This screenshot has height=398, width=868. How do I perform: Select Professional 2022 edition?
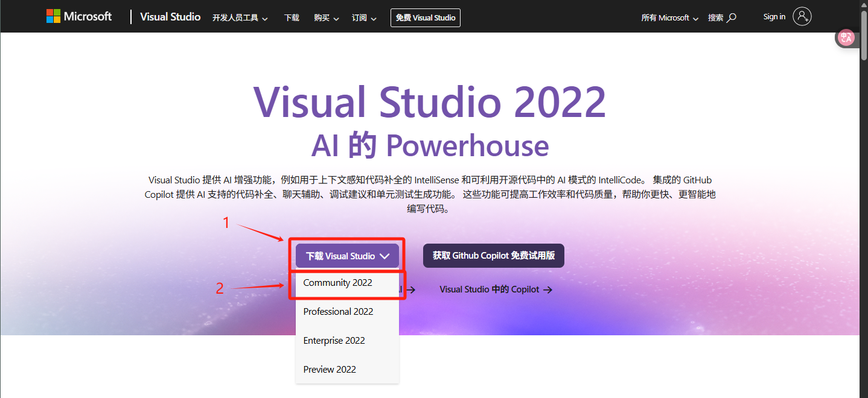[338, 311]
